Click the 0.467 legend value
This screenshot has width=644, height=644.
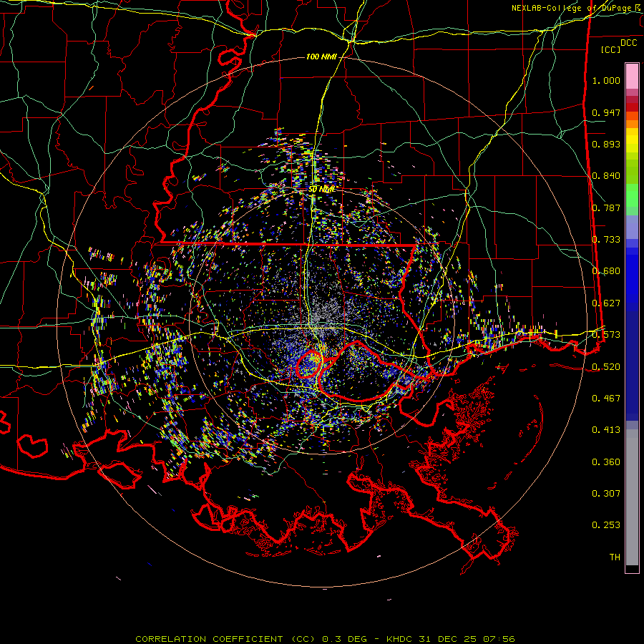click(x=606, y=399)
